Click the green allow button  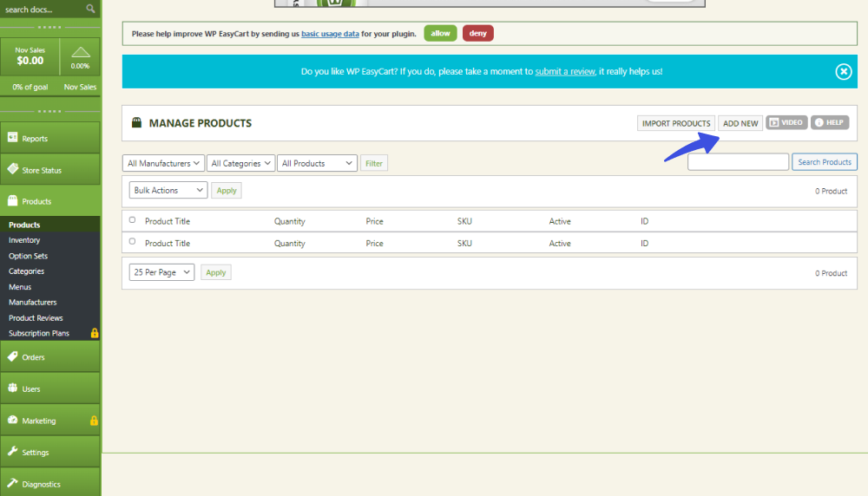[440, 33]
